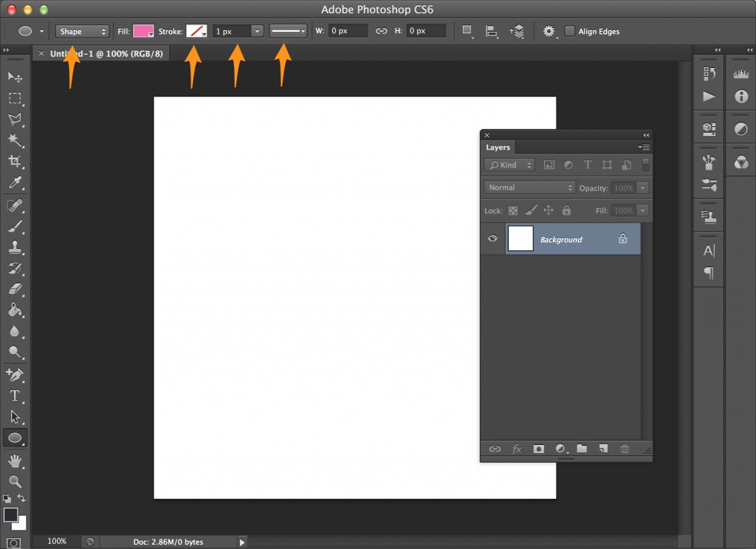
Task: Select the Crop tool
Action: [x=14, y=161]
